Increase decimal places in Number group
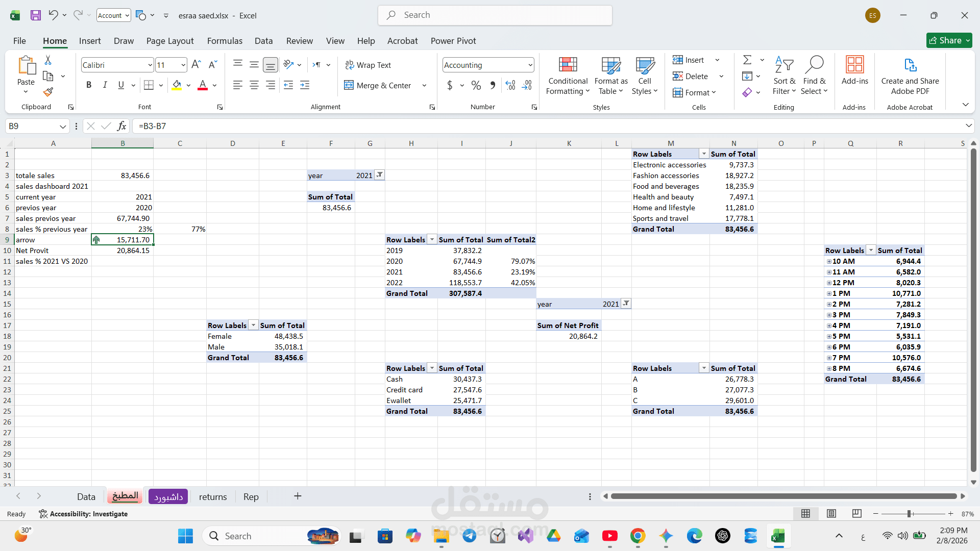This screenshot has height=551, width=980. click(x=510, y=85)
